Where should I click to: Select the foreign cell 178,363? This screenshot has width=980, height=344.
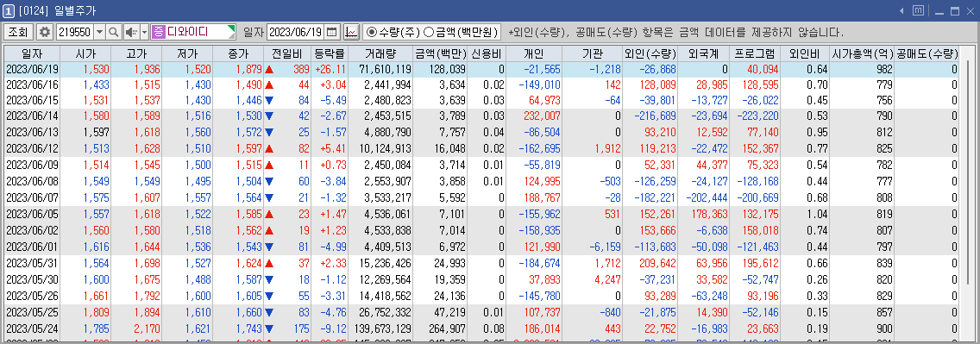704,214
